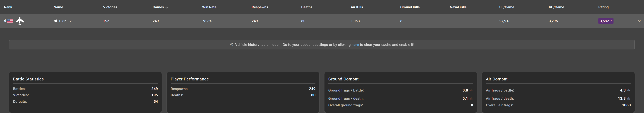Image resolution: width=644 pixels, height=113 pixels.
Task: Open chart icon for Ground frags / death
Action: tap(471, 99)
